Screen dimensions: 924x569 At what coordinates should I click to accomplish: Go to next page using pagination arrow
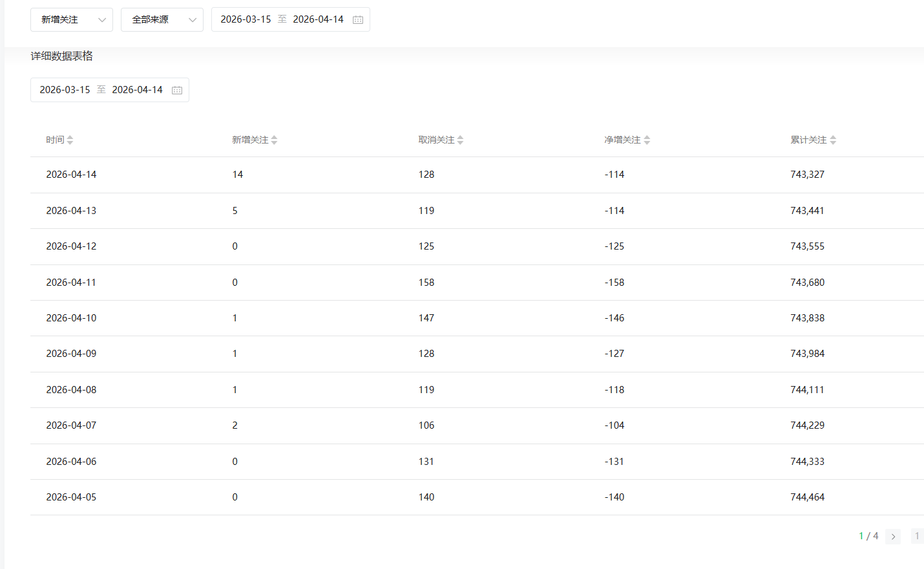click(x=893, y=536)
